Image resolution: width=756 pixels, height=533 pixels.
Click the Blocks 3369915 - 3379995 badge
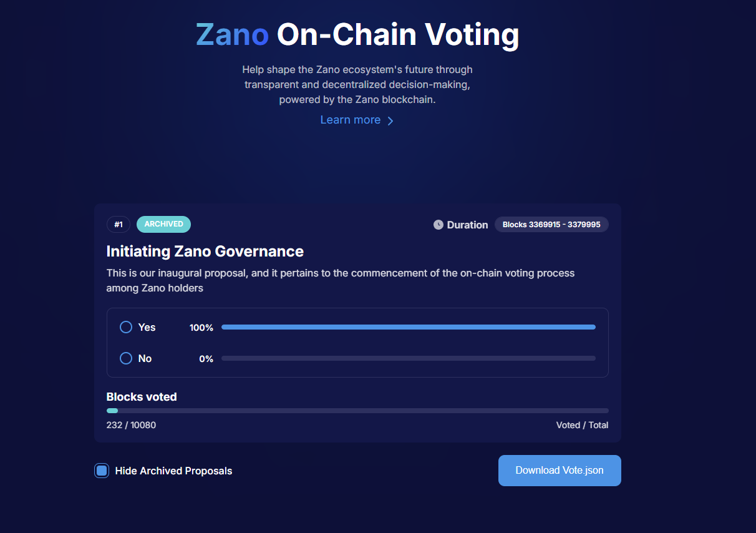(x=551, y=225)
